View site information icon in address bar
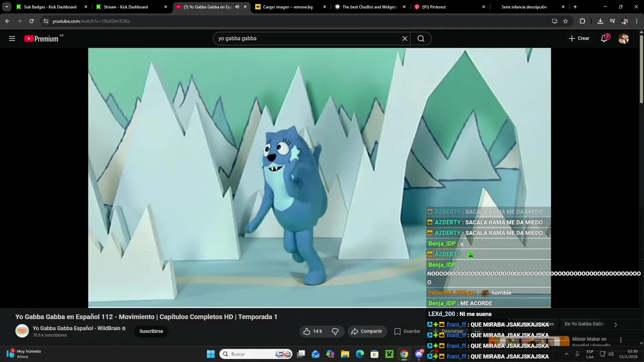644x362 pixels. tap(46, 21)
